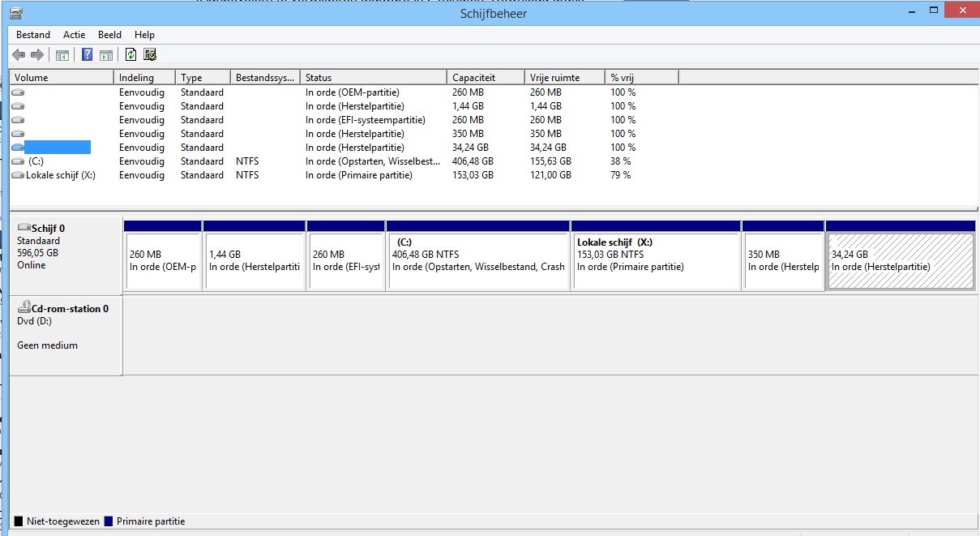Open the Beeld menu
980x536 pixels.
(109, 35)
